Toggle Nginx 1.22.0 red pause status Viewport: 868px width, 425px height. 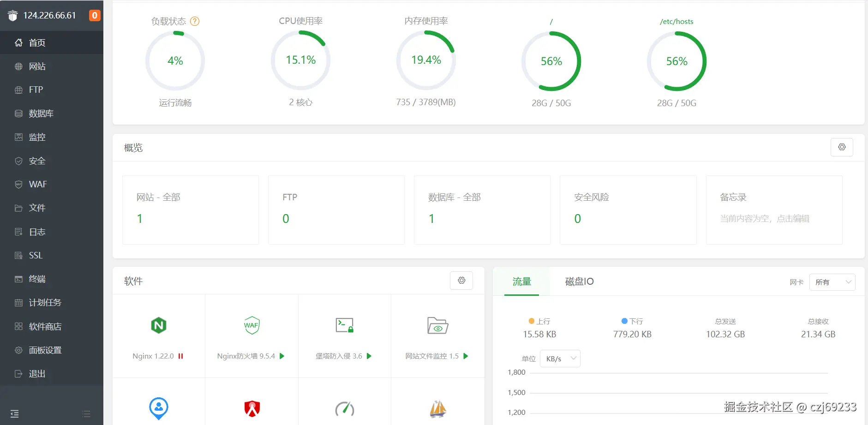181,356
